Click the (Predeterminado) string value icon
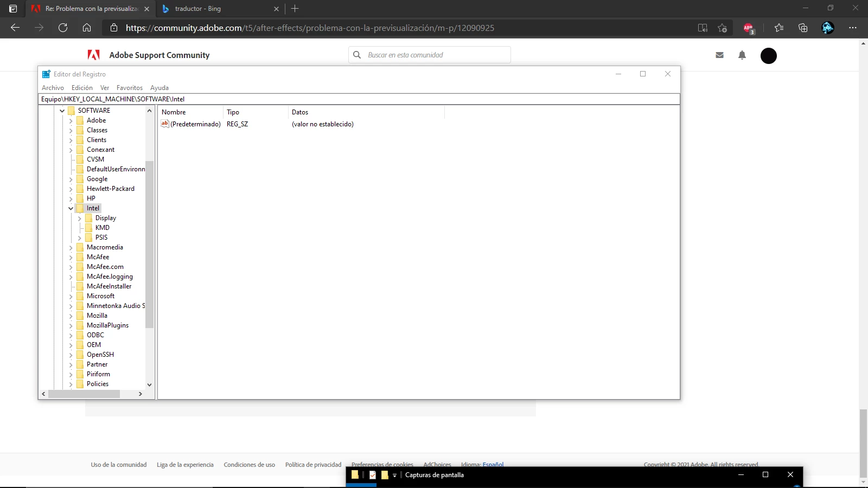 165,124
